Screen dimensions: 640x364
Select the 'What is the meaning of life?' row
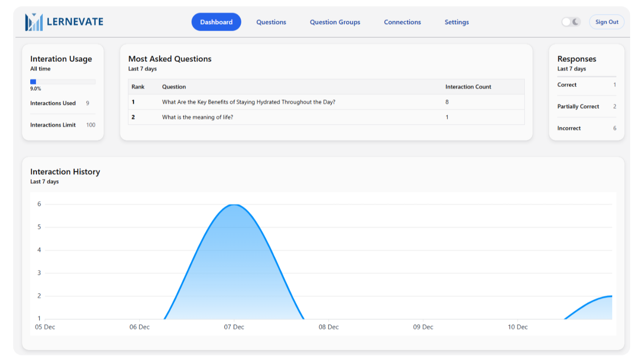(x=326, y=117)
